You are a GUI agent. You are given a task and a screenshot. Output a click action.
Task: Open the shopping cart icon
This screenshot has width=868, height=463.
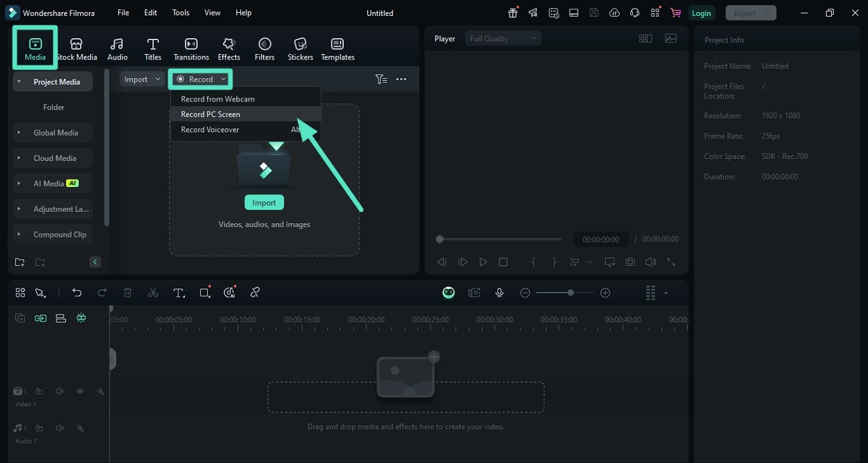coord(676,13)
